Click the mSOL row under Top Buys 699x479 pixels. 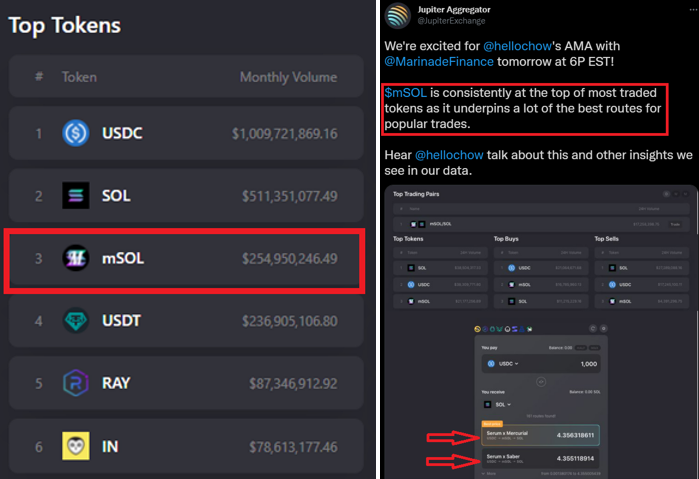pos(541,284)
